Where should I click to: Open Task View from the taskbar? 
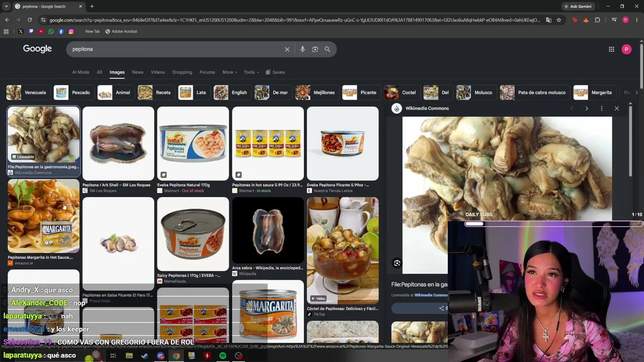[x=113, y=356]
